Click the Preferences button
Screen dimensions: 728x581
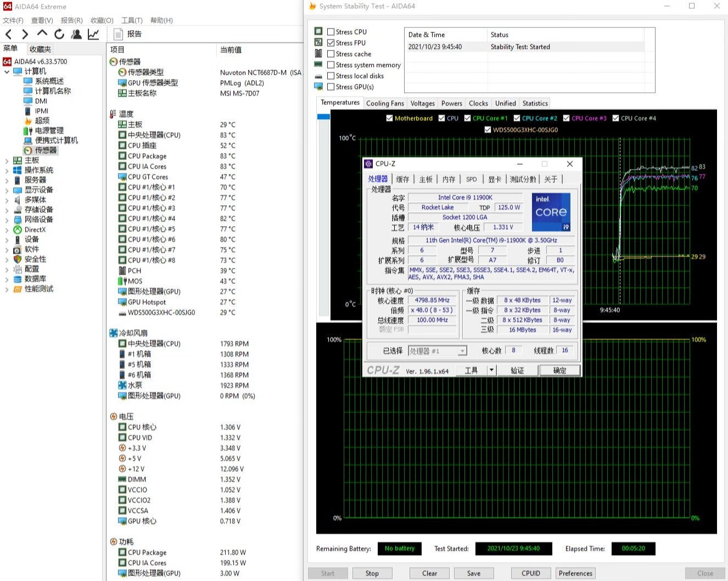(x=575, y=573)
